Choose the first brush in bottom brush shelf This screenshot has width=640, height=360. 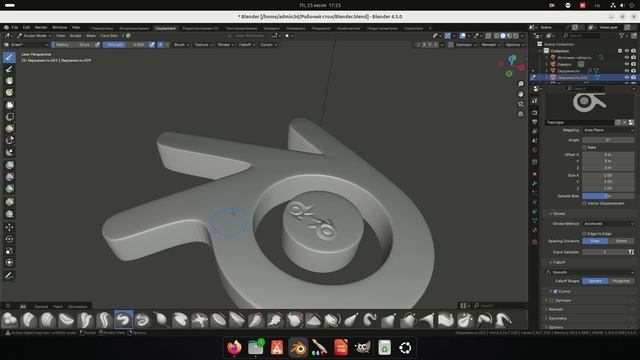pos(9,320)
